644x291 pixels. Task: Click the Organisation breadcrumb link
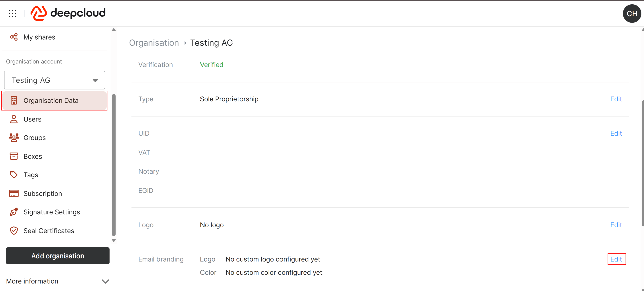(x=154, y=43)
